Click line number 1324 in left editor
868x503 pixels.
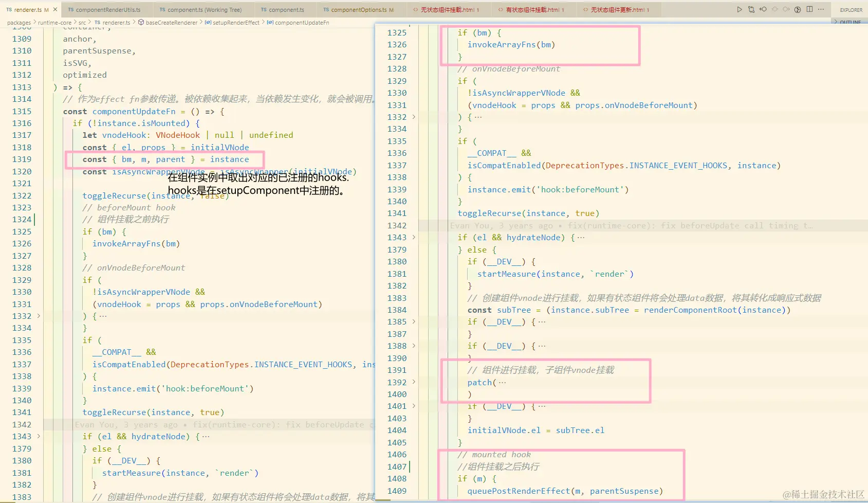[22, 220]
